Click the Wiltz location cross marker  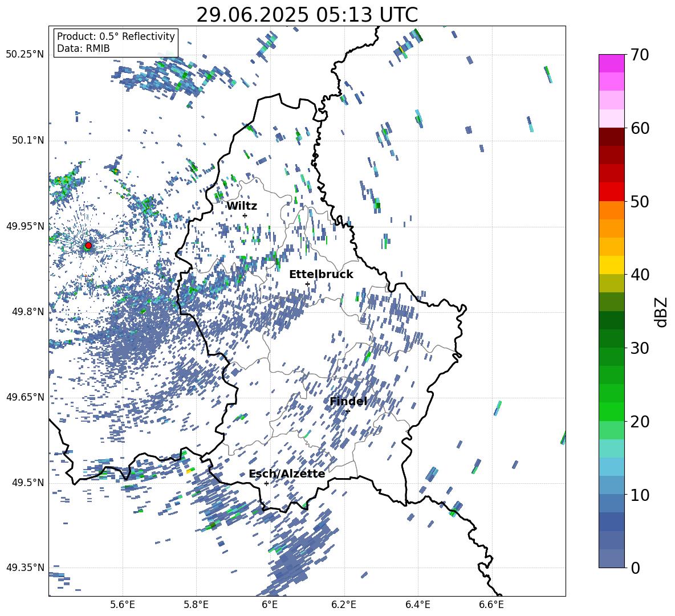[x=245, y=215]
